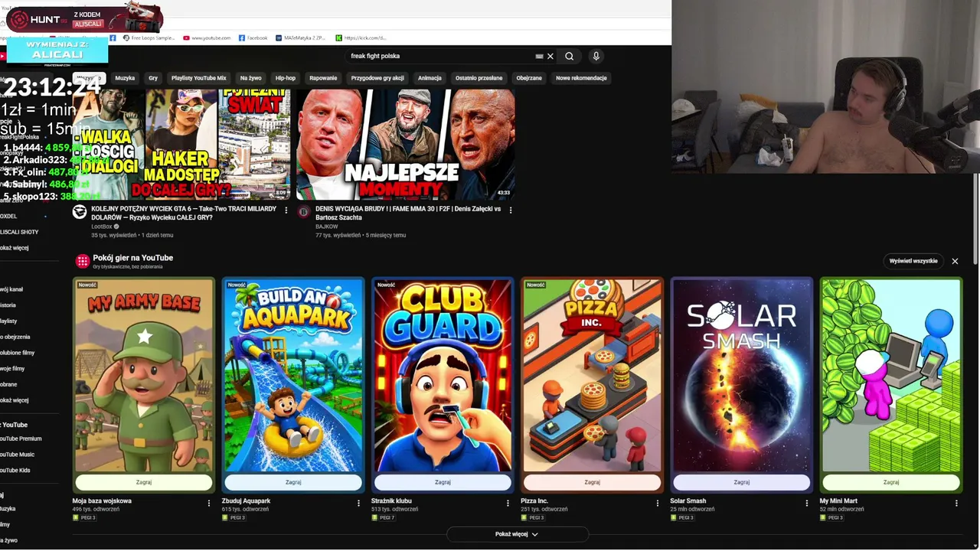The image size is (980, 551).
Task: Dismiss the Pokój gier section with X
Action: (x=955, y=261)
